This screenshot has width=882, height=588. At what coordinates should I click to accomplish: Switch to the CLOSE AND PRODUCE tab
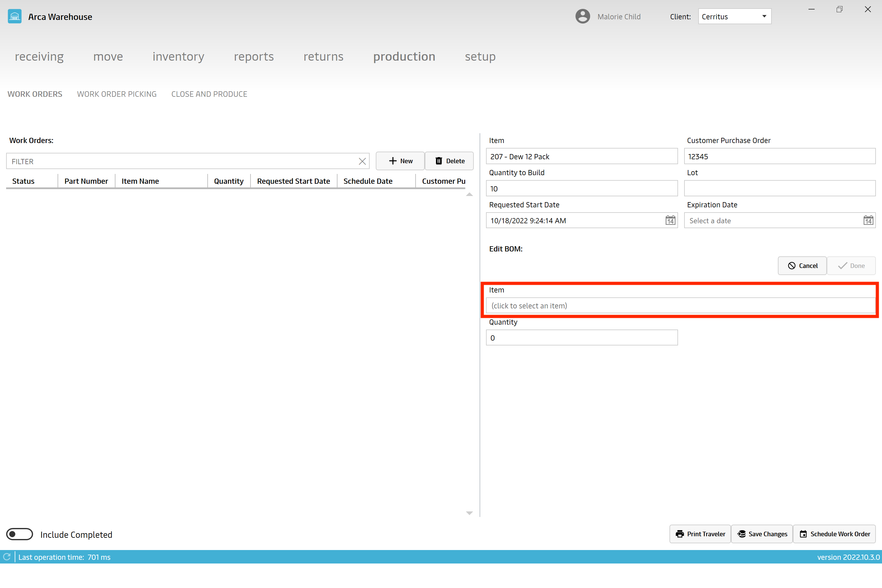[209, 94]
